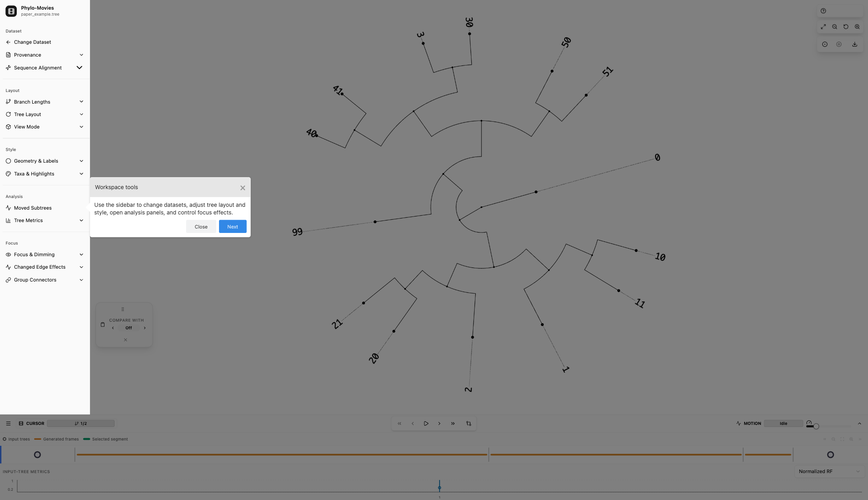Click the timeline scroll-to-end double arrow
Image resolution: width=868 pixels, height=500 pixels.
(x=860, y=439)
